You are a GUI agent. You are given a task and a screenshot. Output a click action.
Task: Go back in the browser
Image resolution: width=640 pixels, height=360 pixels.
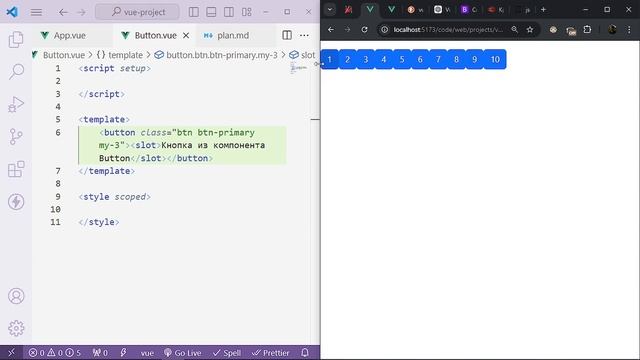[331, 29]
